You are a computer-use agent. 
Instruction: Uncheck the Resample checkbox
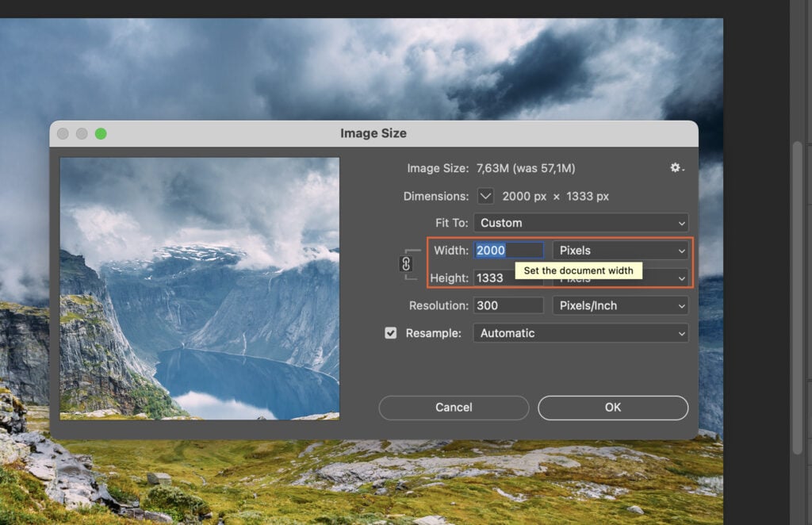390,333
